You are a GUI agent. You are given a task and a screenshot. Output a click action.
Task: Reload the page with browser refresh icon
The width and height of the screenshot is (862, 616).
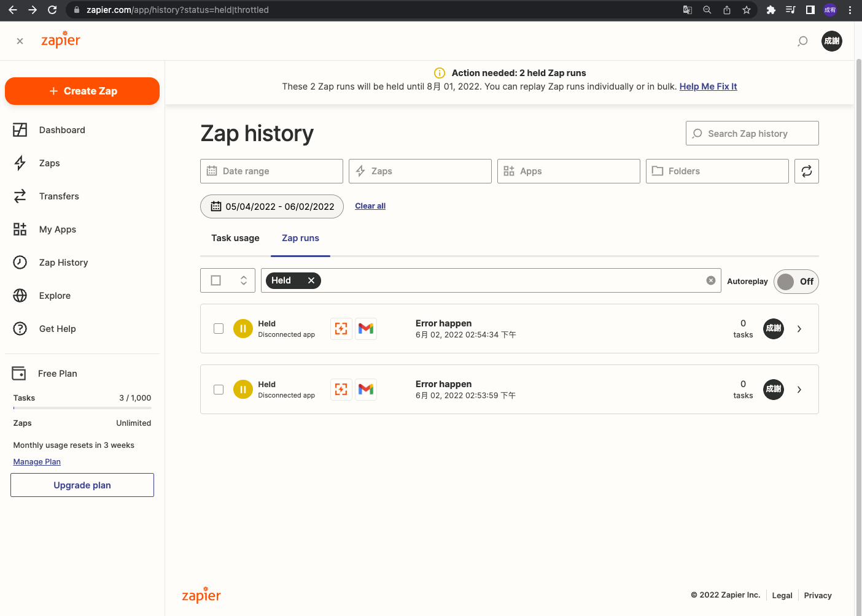(52, 10)
